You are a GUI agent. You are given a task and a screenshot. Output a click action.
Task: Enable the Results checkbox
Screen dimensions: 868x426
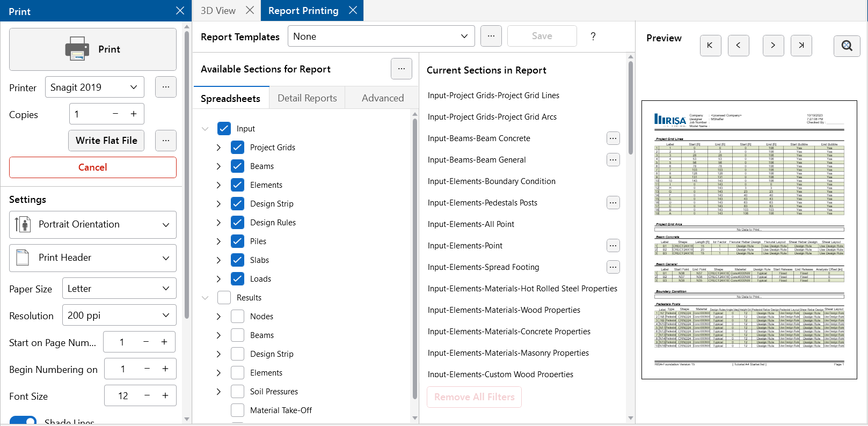tap(224, 298)
